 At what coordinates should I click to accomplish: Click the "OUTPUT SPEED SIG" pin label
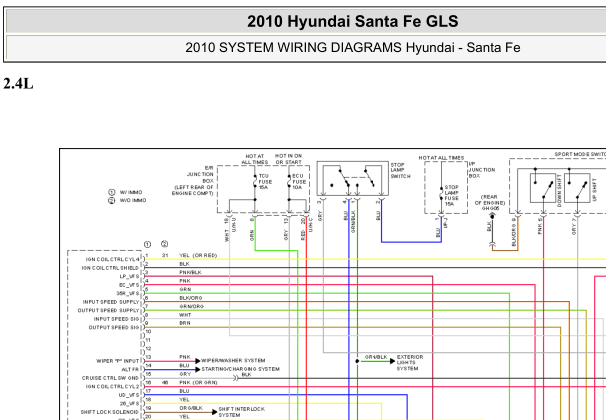(114, 328)
